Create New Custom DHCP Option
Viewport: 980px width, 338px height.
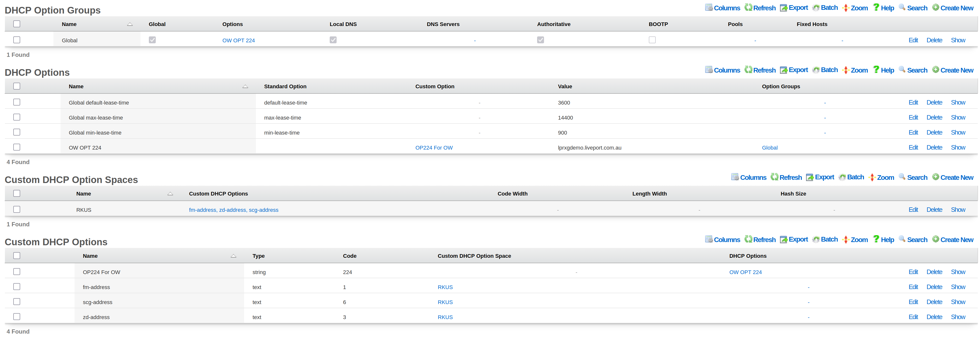(x=953, y=240)
